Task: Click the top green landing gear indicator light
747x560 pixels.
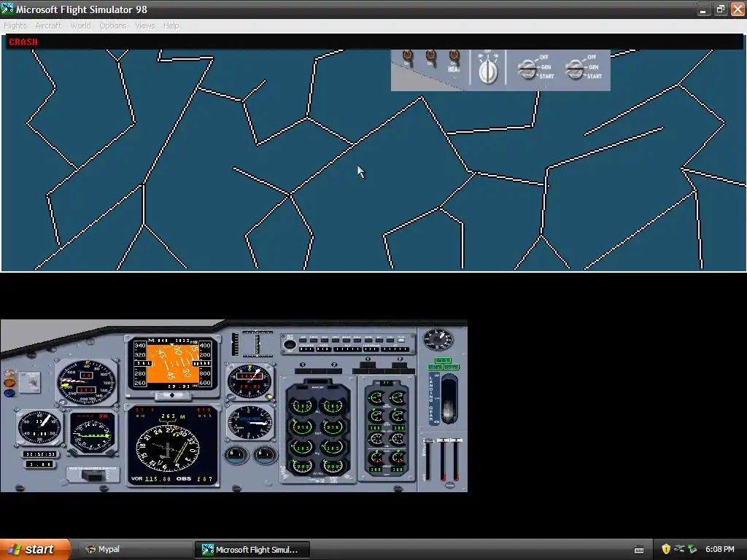Action: pyautogui.click(x=443, y=360)
